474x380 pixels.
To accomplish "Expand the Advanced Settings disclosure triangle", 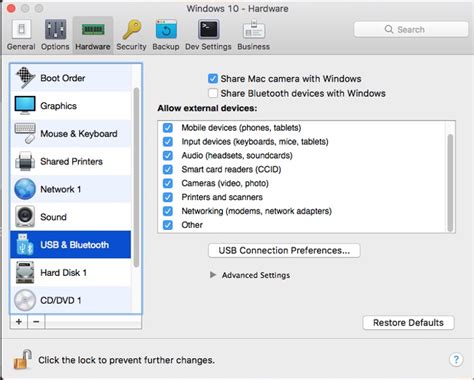I will (x=213, y=275).
